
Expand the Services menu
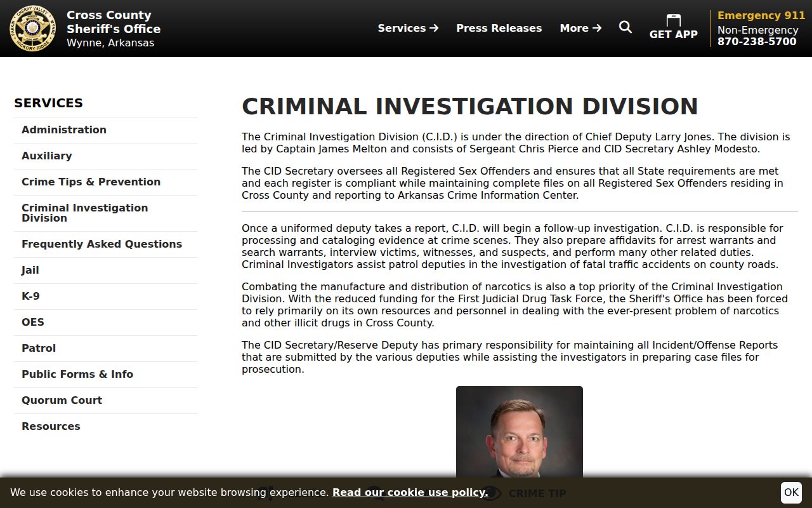tap(408, 28)
